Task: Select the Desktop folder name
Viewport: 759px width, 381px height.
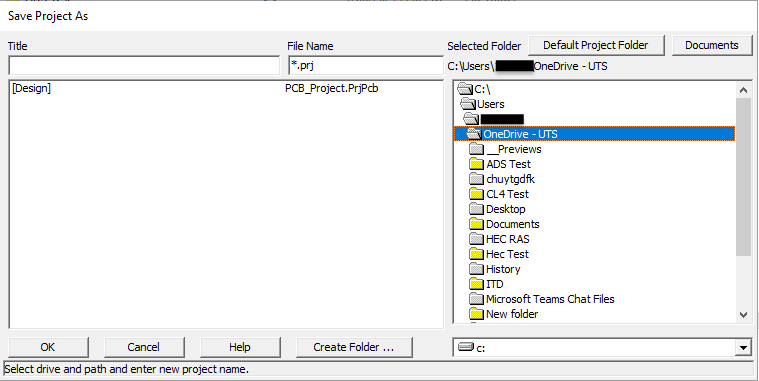Action: pyautogui.click(x=506, y=209)
